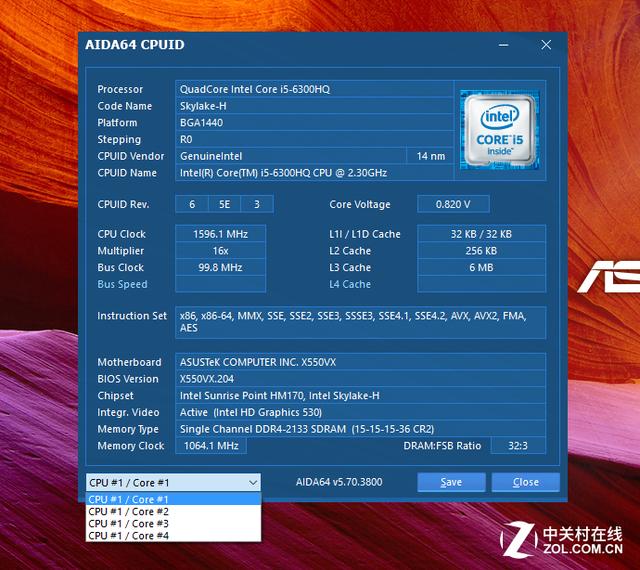Click the Skylake-H code name value

314,106
